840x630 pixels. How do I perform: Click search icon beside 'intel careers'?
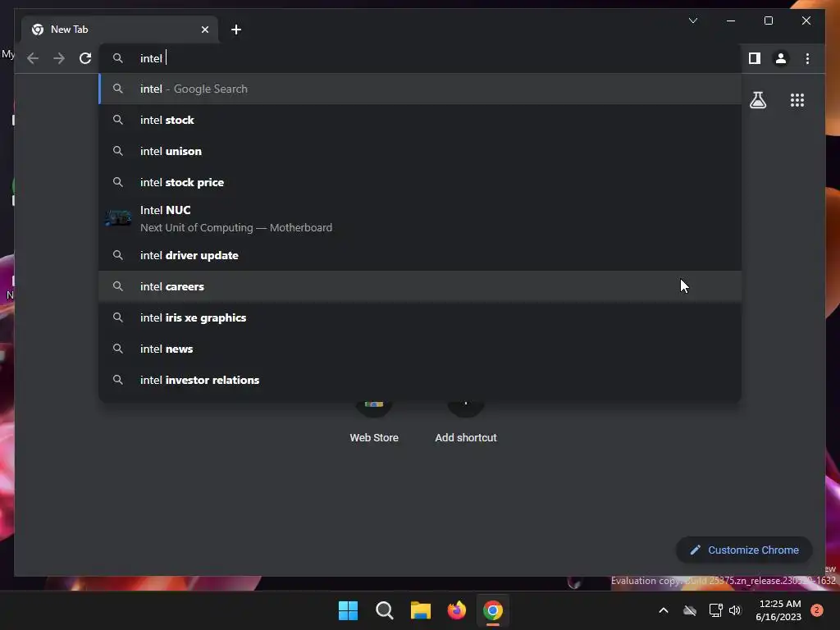(118, 286)
